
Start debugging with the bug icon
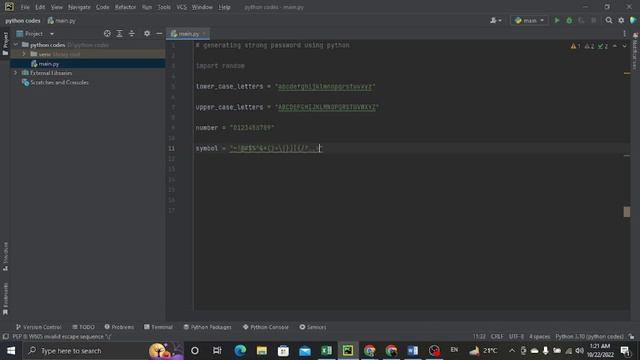(569, 20)
